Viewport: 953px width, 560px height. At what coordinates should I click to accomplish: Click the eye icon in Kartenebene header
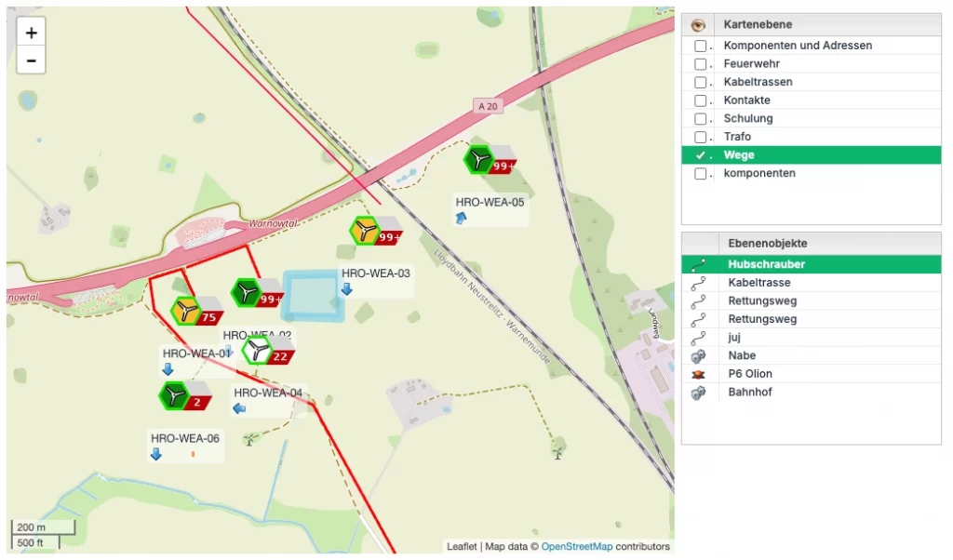click(699, 24)
